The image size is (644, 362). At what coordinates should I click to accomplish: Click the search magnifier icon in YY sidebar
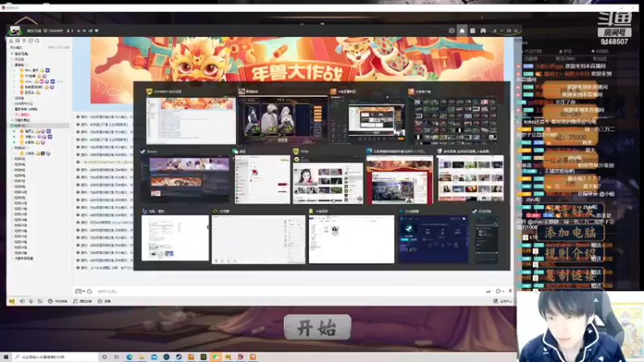pos(37,41)
